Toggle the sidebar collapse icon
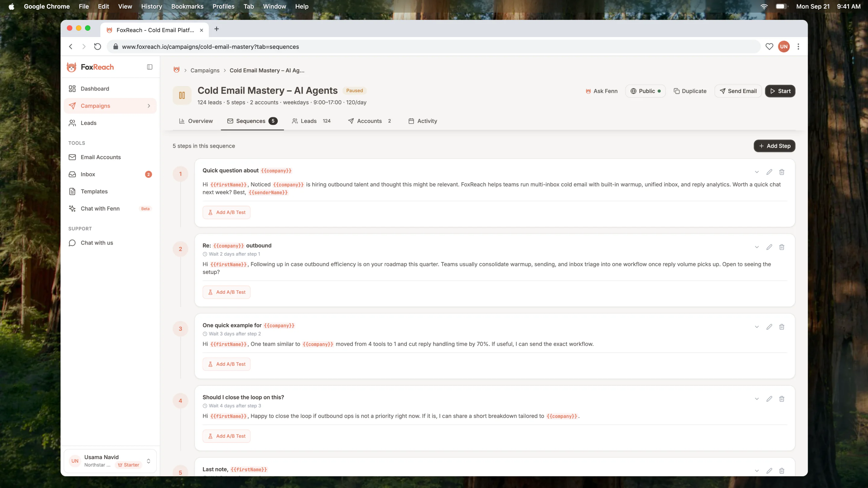Image resolution: width=868 pixels, height=488 pixels. pyautogui.click(x=149, y=67)
